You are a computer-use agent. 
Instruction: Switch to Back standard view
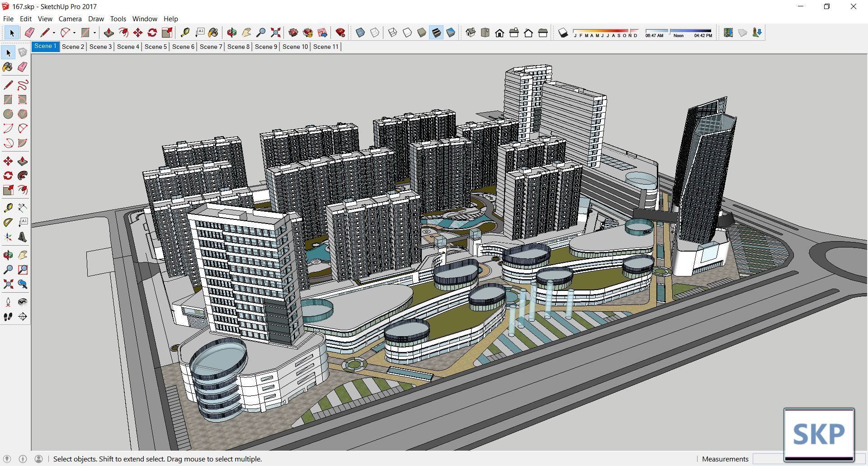point(528,33)
